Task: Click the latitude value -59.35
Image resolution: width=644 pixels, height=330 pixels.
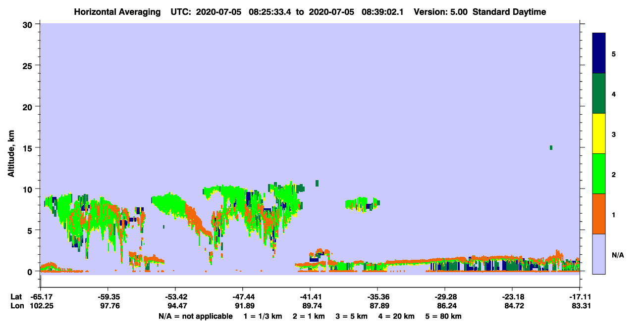Action: point(108,297)
